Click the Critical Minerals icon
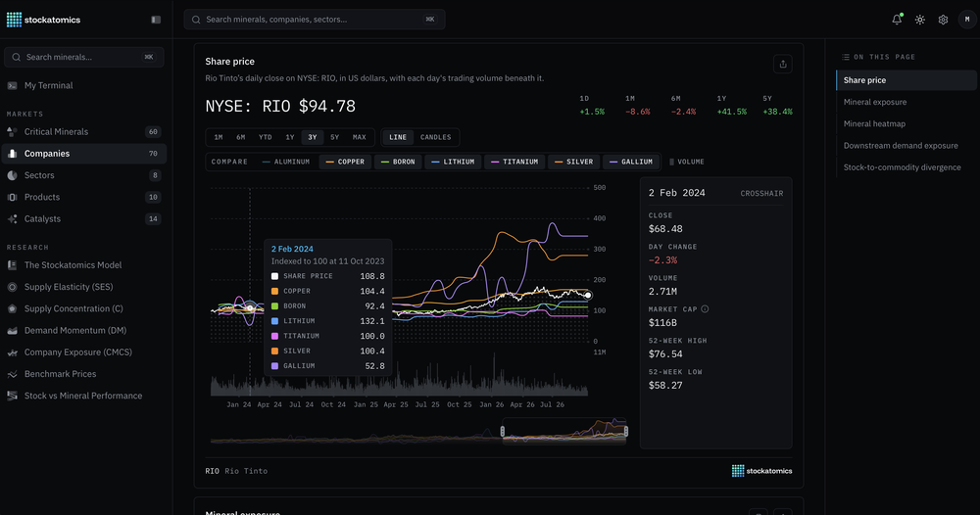Screen dimensions: 980x515 (12, 132)
